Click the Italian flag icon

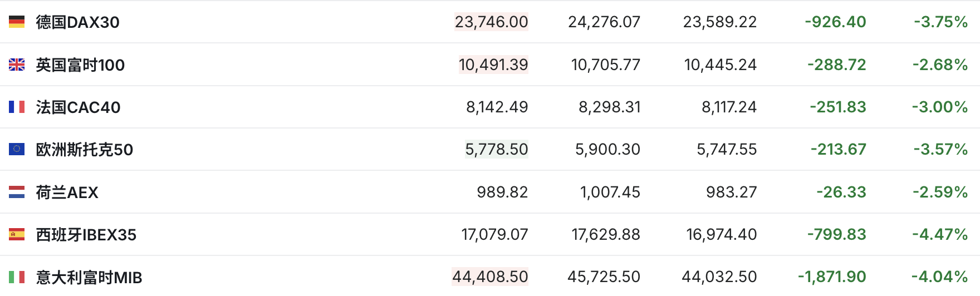click(x=17, y=277)
